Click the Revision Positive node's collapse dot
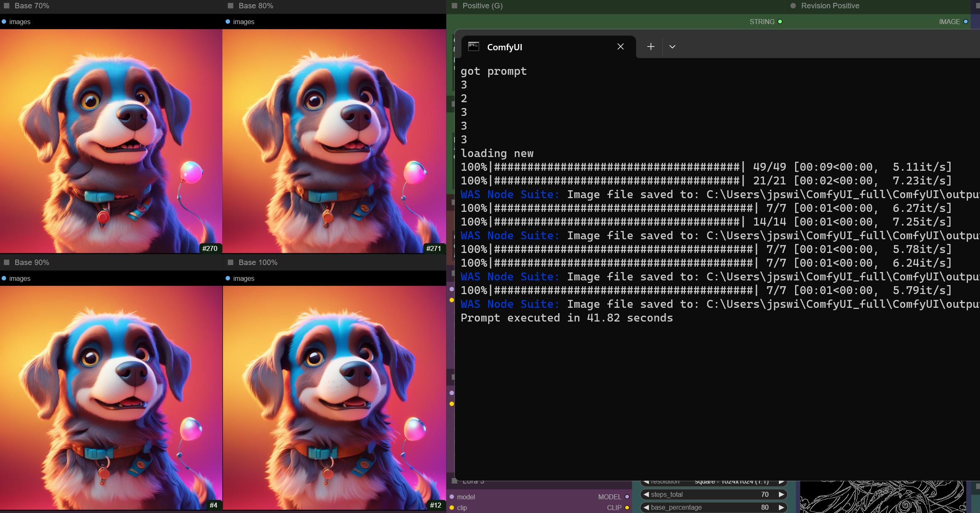 pyautogui.click(x=793, y=6)
